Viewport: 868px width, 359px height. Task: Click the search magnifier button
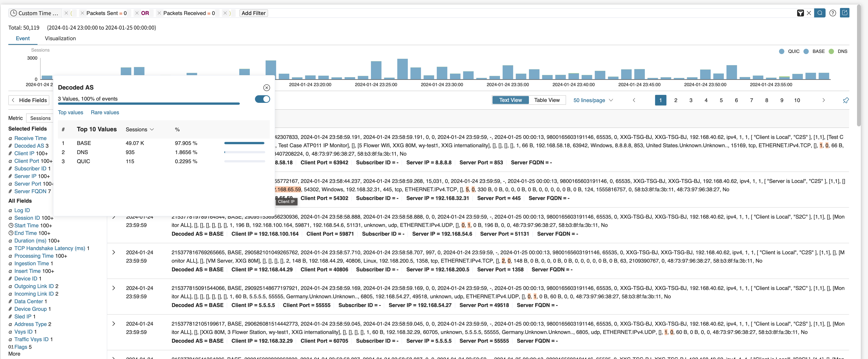click(x=820, y=13)
